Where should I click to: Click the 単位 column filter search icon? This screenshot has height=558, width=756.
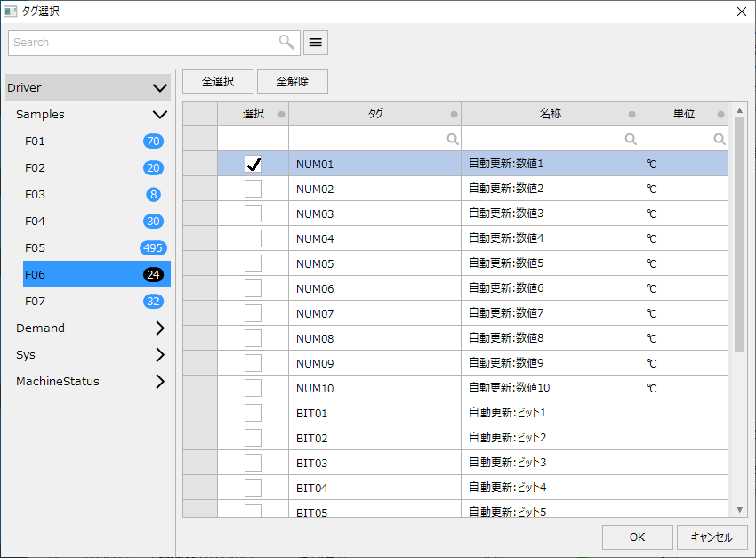(720, 139)
